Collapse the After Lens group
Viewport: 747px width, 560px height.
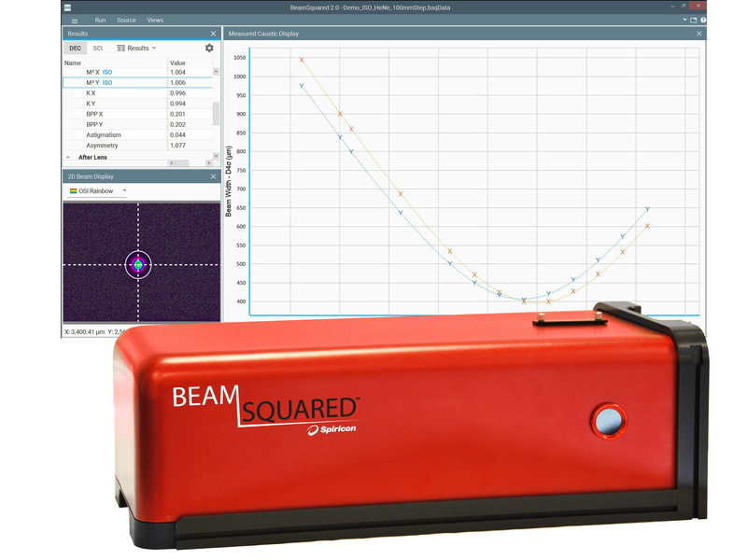[x=68, y=157]
